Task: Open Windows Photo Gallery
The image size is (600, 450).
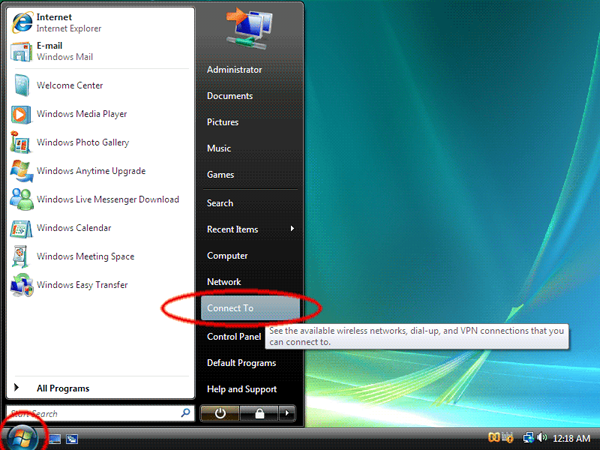Action: [x=82, y=143]
